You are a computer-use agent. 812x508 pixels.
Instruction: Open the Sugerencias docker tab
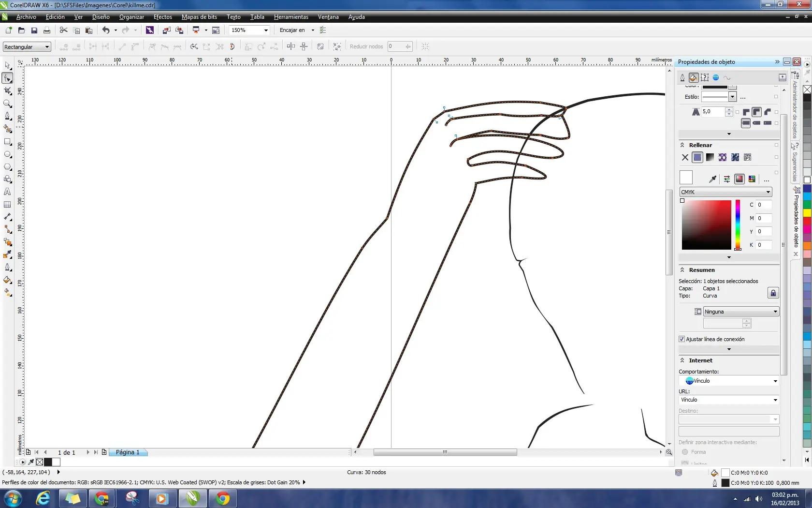(x=795, y=163)
